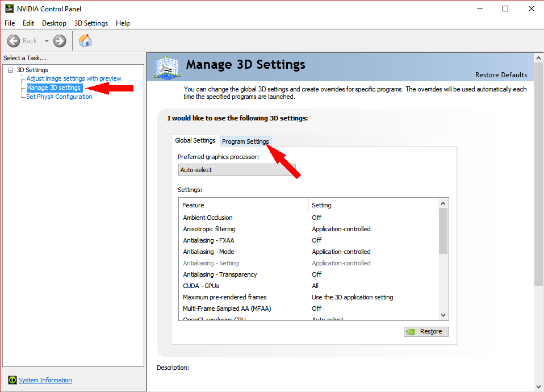Click the System Information icon
The width and height of the screenshot is (544, 392).
click(12, 380)
